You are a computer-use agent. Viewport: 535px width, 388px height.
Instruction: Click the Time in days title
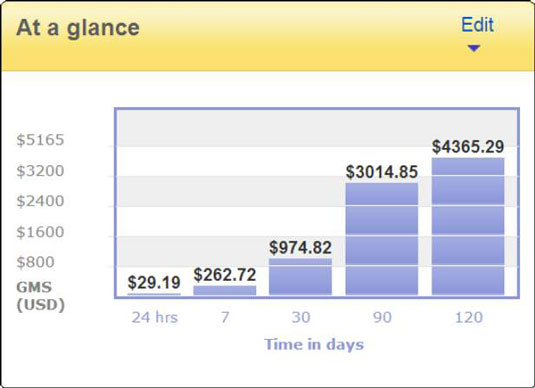point(314,344)
